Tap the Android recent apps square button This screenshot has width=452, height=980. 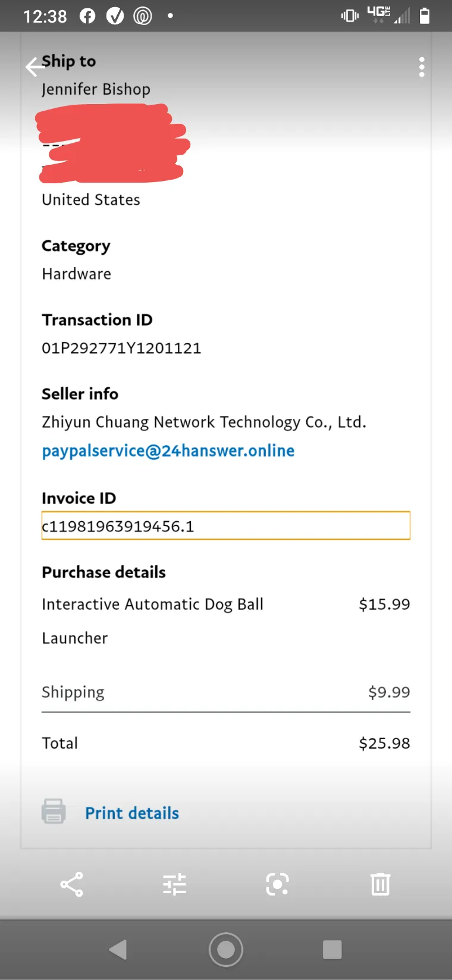coord(332,950)
